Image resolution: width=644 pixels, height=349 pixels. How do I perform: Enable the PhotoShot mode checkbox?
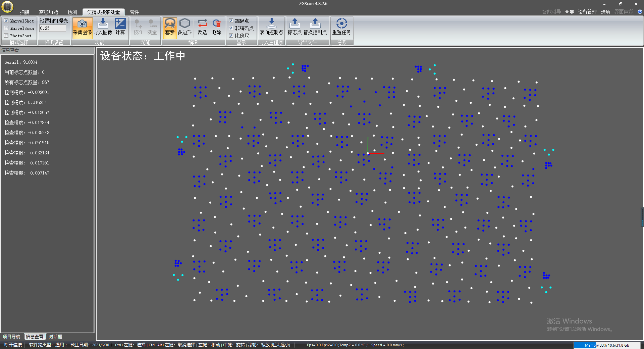[6, 36]
